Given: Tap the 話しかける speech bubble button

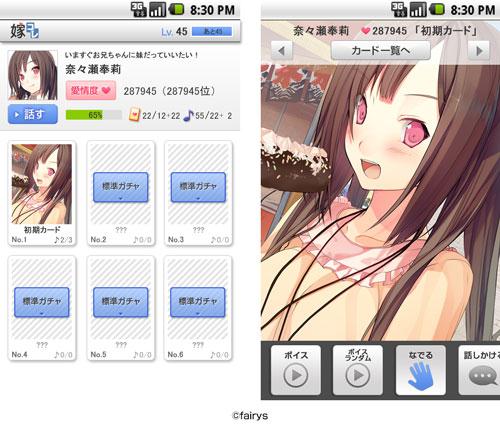Looking at the screenshot, I should 479,370.
